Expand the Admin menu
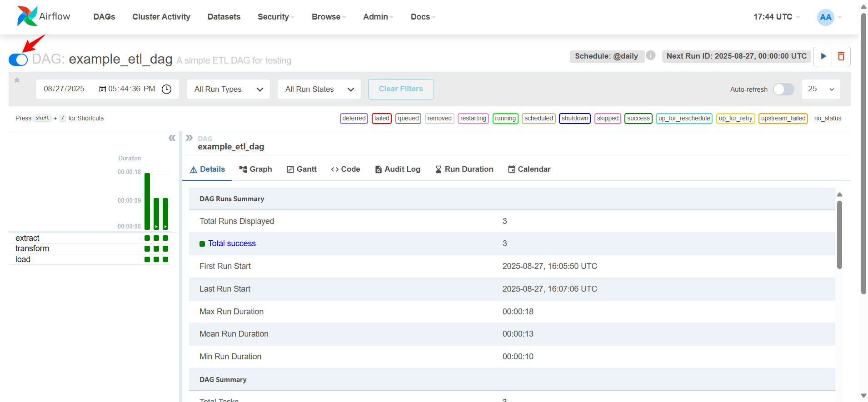Screen dimensions: 868x402 [378, 17]
